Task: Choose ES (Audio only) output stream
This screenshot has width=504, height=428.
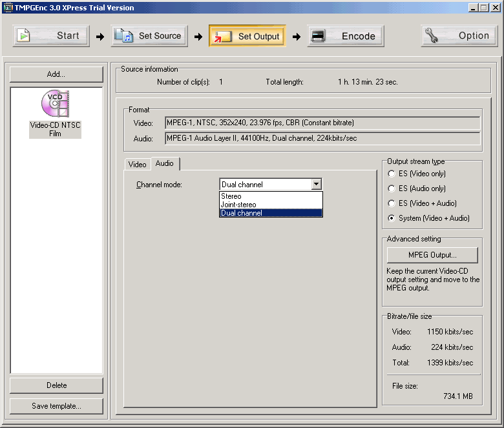Action: [392, 189]
